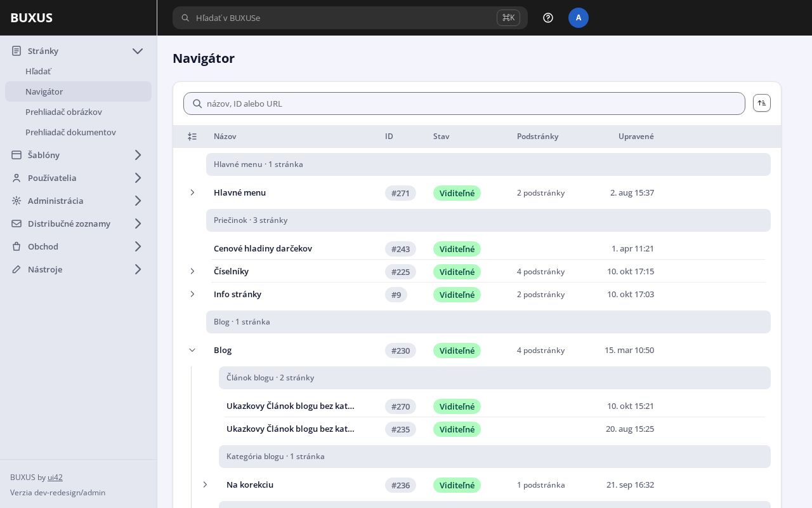Expand the Obchod section chevron
Image resolution: width=812 pixels, height=508 pixels.
pyautogui.click(x=138, y=246)
